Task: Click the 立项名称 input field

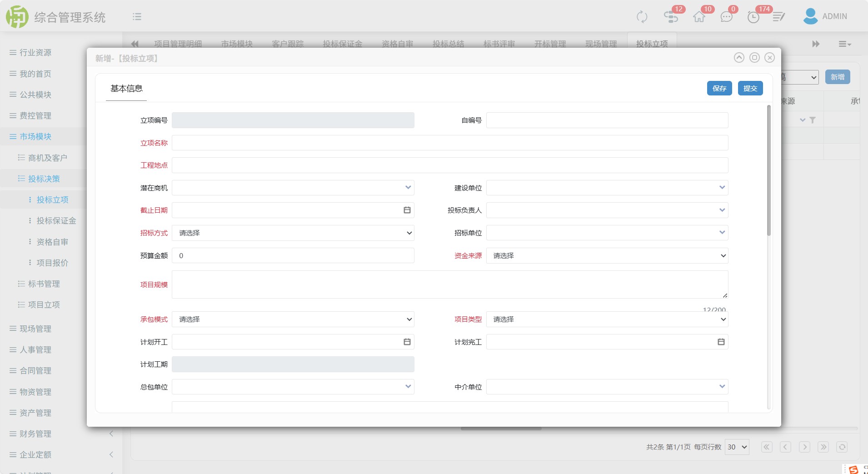Action: click(x=449, y=143)
